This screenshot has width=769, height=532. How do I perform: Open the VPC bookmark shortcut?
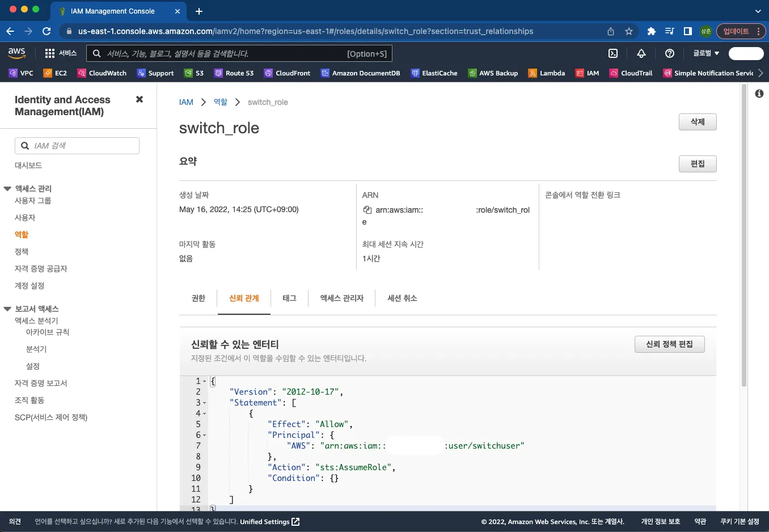click(21, 73)
